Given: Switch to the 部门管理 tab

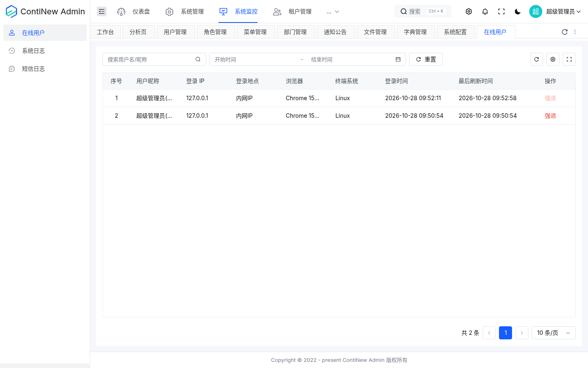Looking at the screenshot, I should click(295, 32).
